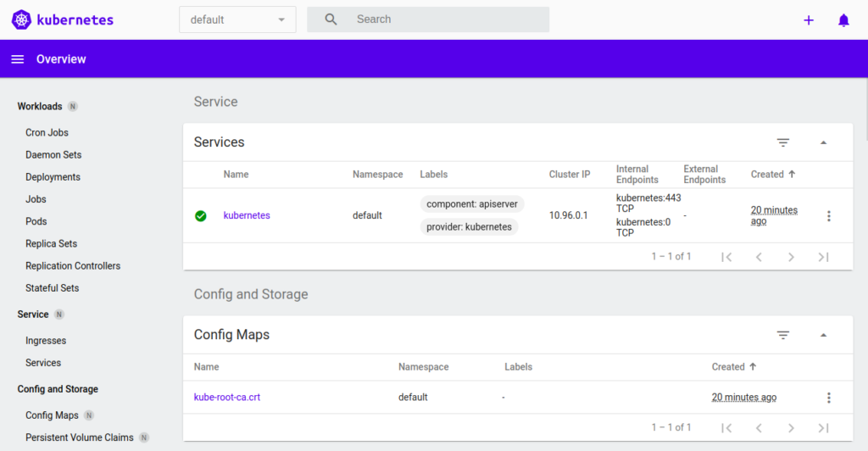Click the Kubernetes logo icon
868x451 pixels.
[x=21, y=19]
